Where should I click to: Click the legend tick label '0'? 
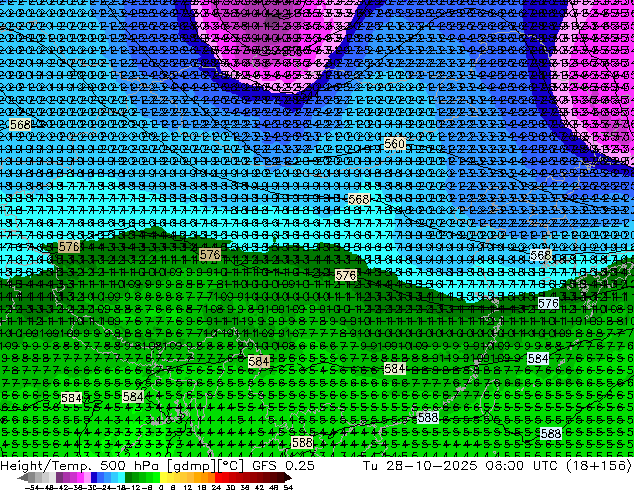[161, 487]
